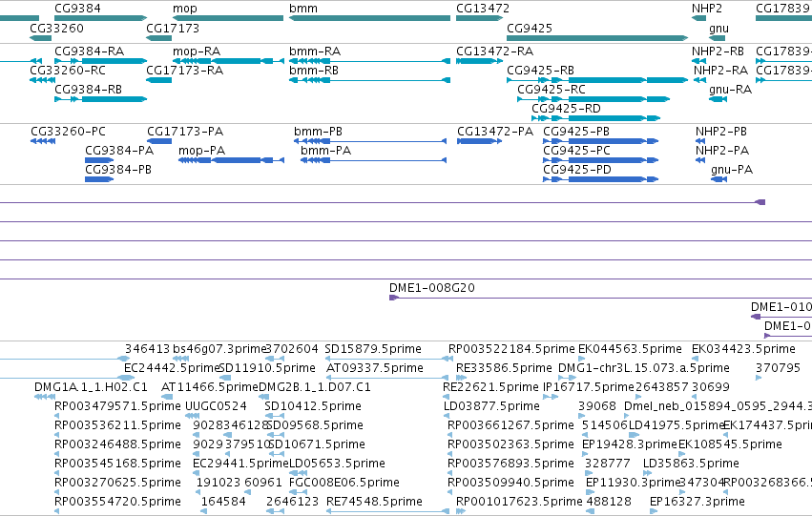Open the mop-PA protein label
The image size is (812, 516).
click(x=201, y=150)
